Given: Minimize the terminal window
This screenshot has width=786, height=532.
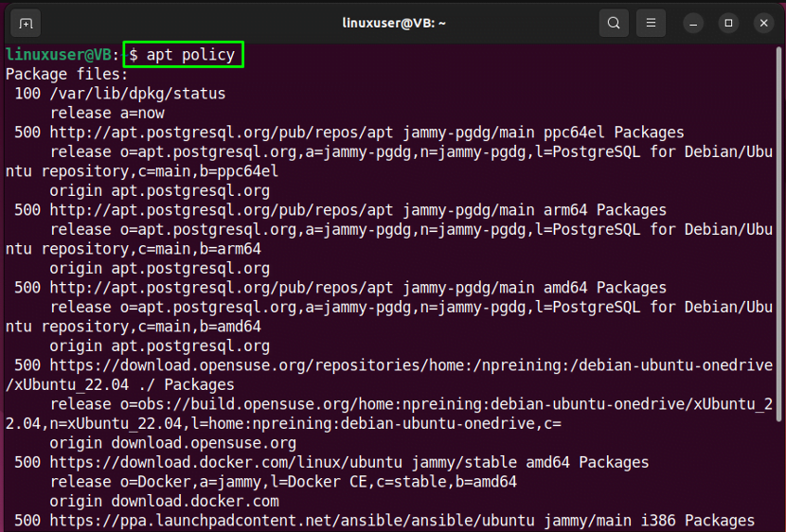Looking at the screenshot, I should 693,23.
